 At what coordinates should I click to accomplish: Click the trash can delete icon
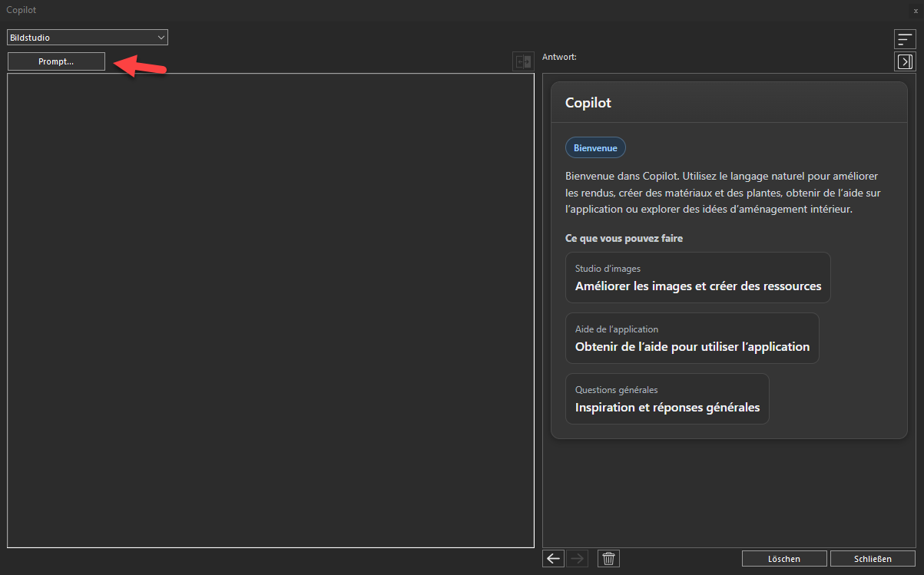608,559
